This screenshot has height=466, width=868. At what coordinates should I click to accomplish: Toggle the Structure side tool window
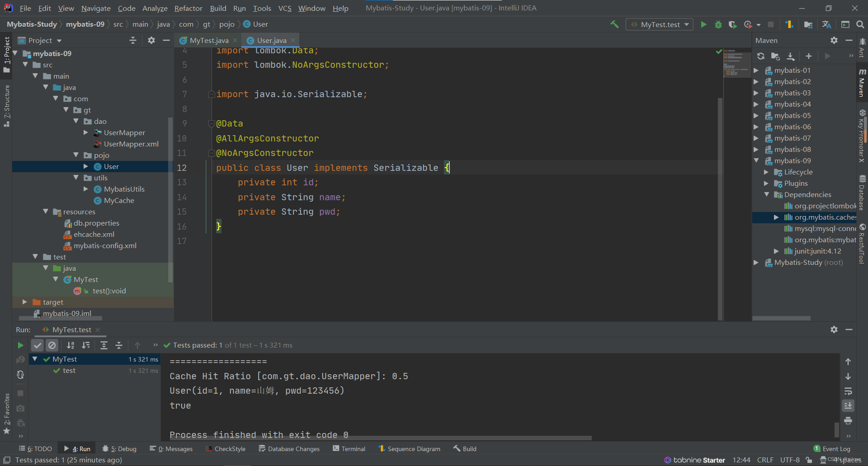coord(7,105)
